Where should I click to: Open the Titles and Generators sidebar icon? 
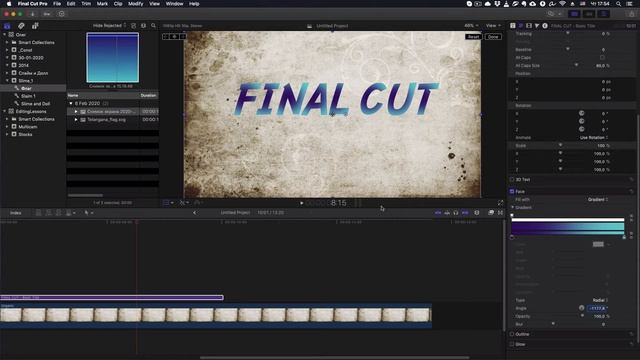35,26
